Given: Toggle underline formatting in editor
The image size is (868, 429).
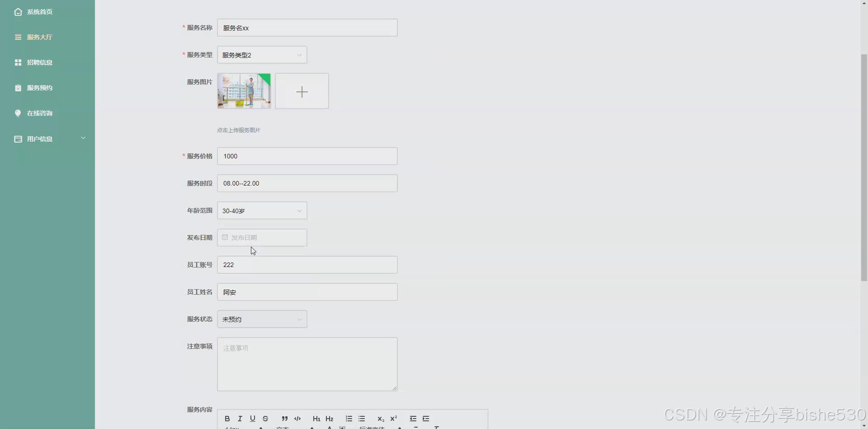Looking at the screenshot, I should pyautogui.click(x=253, y=419).
